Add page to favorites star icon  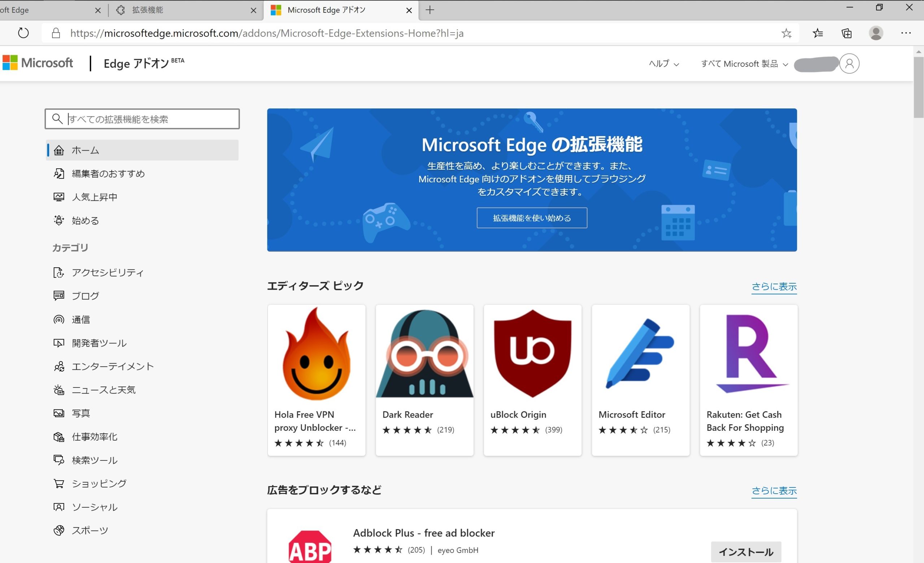click(x=786, y=33)
